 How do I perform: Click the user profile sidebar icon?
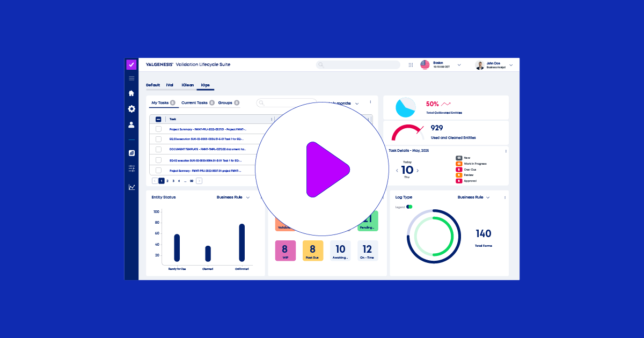pyautogui.click(x=131, y=124)
